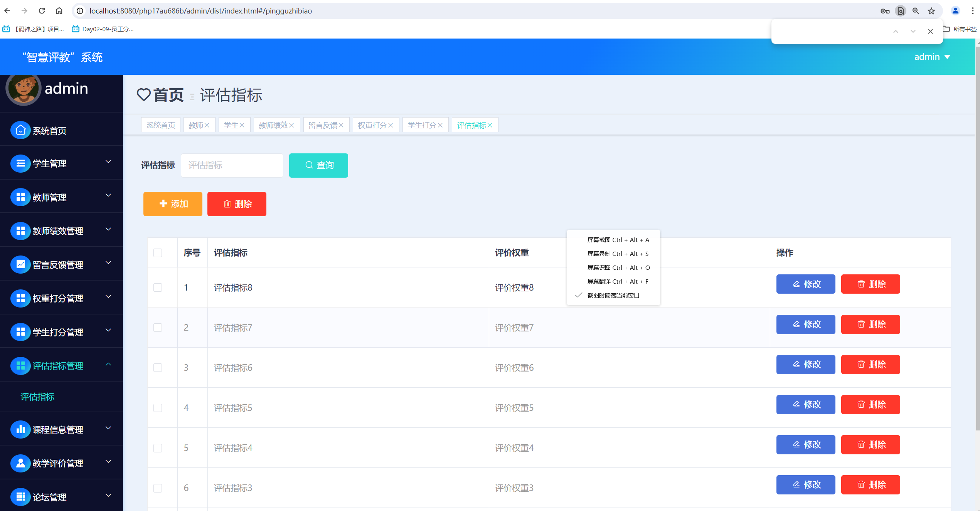This screenshot has width=980, height=511.
Task: Close the find bar with X
Action: (x=930, y=32)
